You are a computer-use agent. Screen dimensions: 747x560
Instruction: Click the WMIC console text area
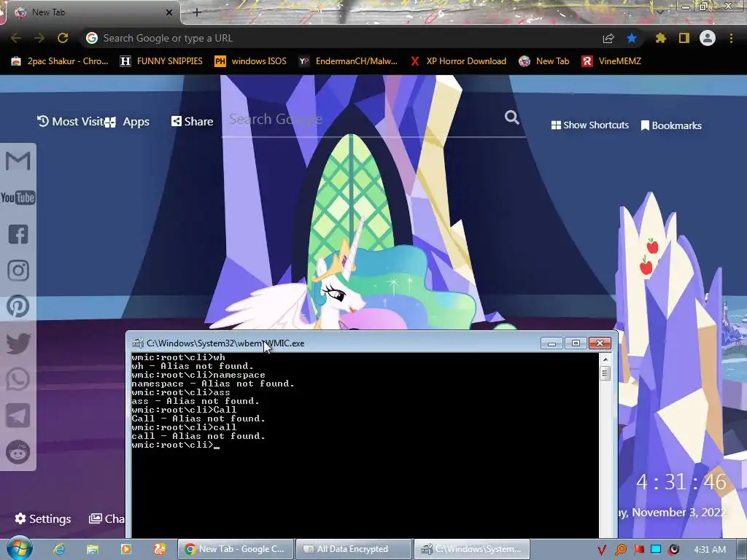(365, 445)
